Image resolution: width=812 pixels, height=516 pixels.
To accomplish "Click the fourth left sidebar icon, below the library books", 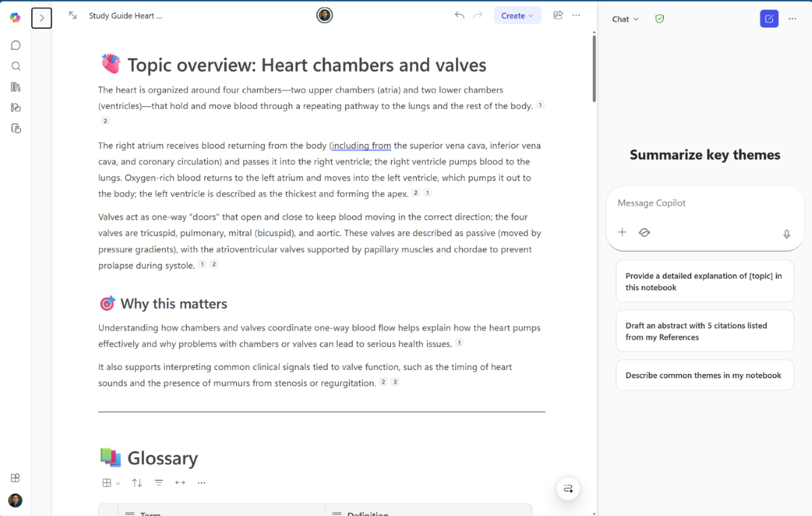I will pos(16,107).
